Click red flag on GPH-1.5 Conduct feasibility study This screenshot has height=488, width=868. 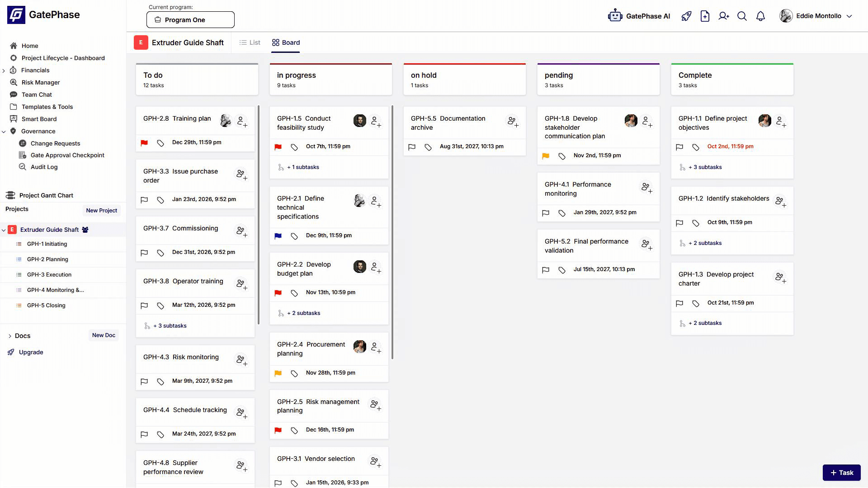(x=278, y=147)
